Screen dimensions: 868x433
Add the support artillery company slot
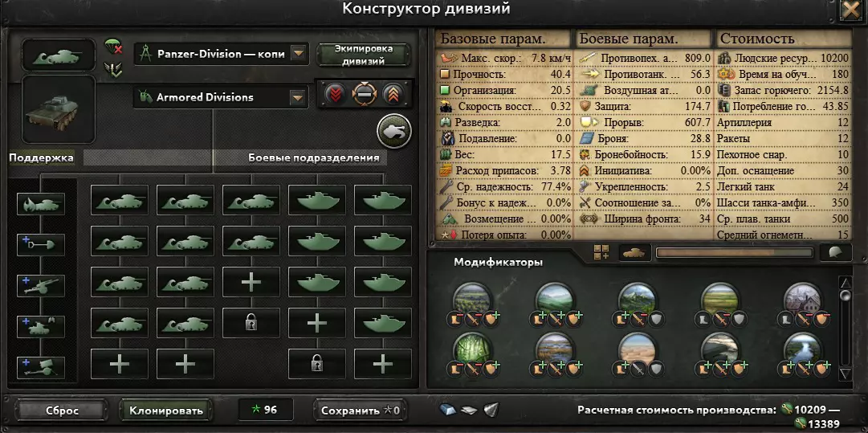(41, 286)
